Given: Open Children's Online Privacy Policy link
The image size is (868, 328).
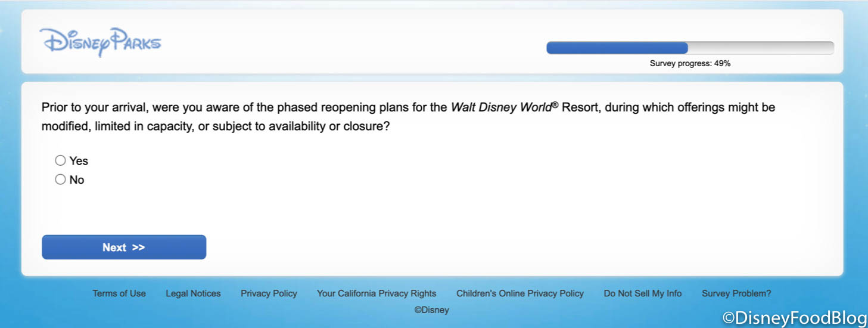Looking at the screenshot, I should click(520, 293).
